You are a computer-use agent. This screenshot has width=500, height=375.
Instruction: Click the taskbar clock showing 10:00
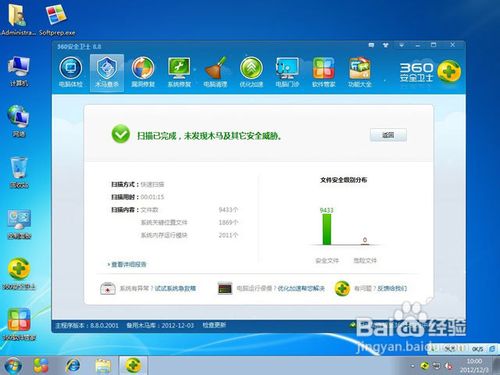pyautogui.click(x=474, y=366)
